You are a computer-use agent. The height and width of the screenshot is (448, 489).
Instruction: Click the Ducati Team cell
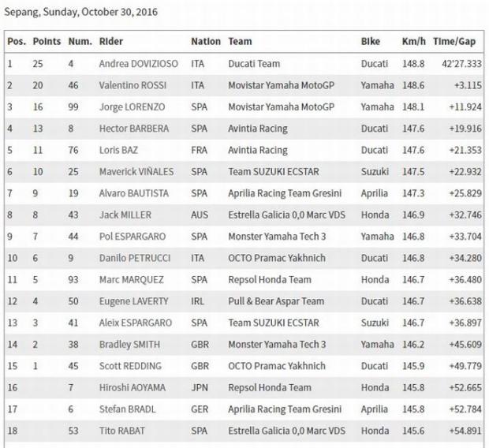(x=254, y=63)
